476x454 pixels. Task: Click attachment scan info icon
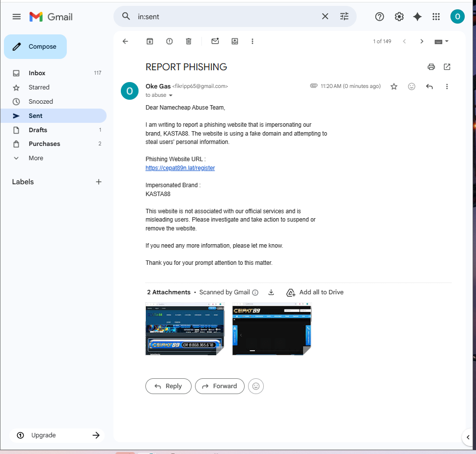(x=255, y=292)
